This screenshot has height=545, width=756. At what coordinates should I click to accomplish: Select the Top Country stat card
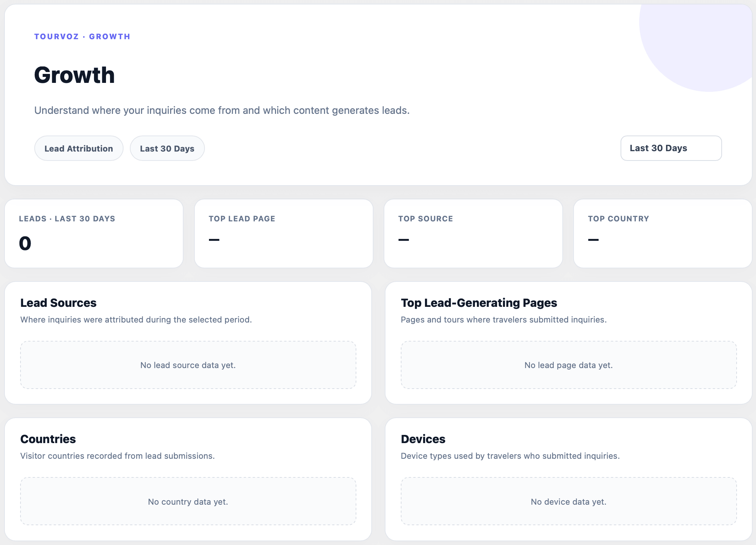tap(663, 233)
